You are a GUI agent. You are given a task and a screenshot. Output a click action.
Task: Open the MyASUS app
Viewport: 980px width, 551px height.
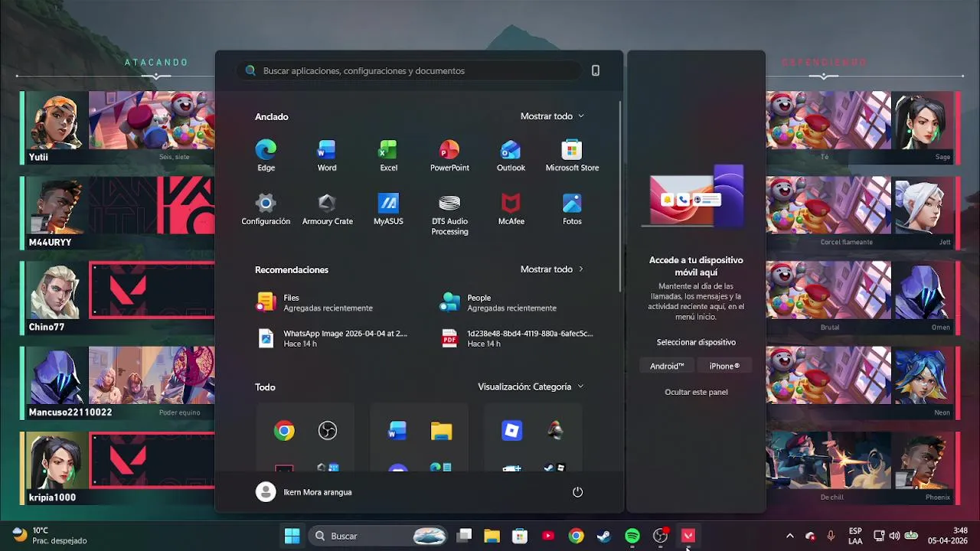[x=388, y=209]
